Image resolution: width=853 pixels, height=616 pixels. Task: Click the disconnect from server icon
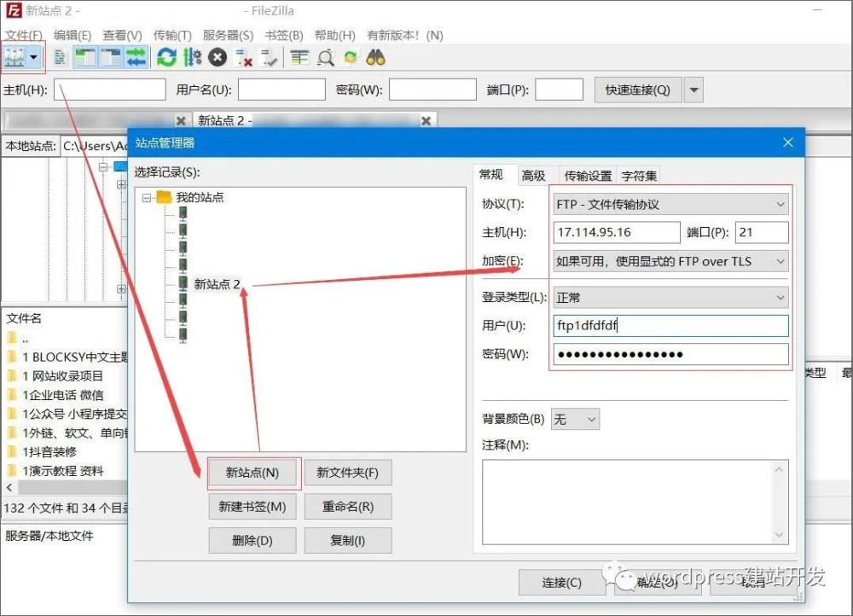(x=243, y=57)
